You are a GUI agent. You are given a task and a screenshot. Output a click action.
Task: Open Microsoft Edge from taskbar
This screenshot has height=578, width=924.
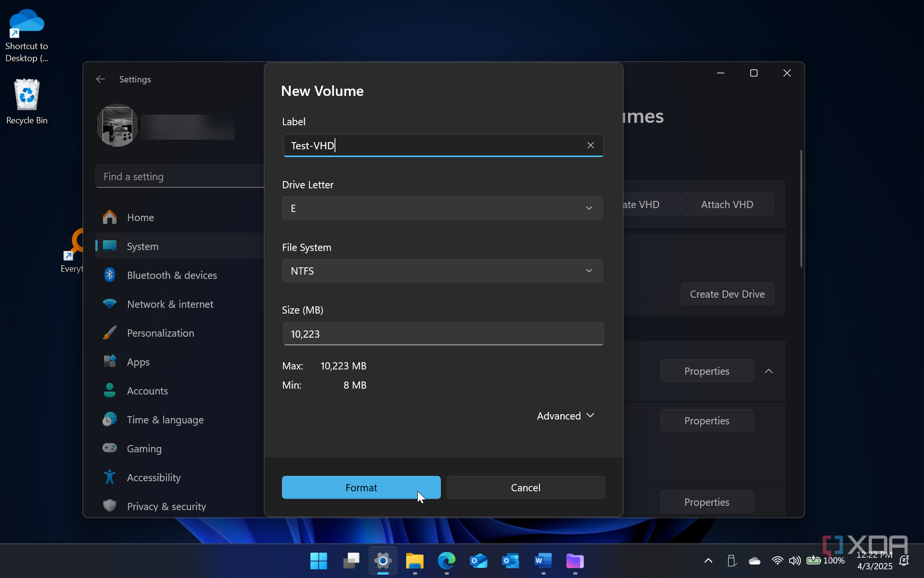(447, 561)
